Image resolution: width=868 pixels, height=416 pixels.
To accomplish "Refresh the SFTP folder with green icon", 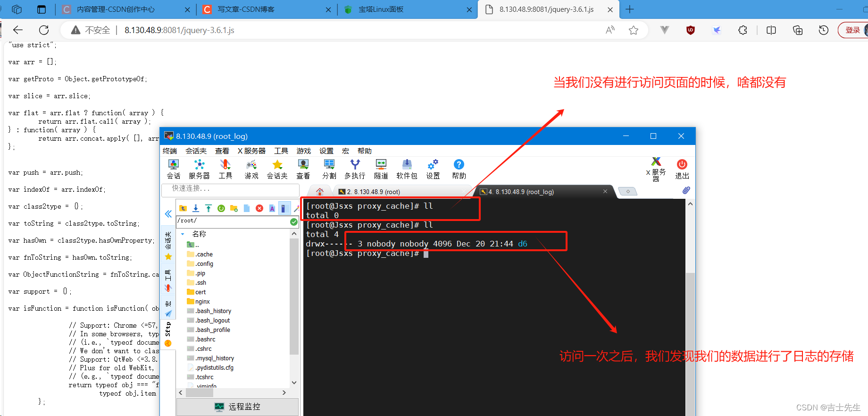I will (x=221, y=208).
